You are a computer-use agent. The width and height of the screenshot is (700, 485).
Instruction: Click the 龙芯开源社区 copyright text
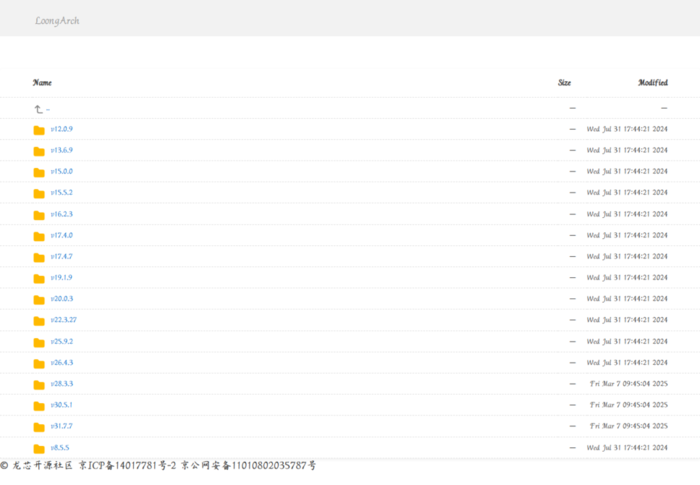pyautogui.click(x=37, y=465)
